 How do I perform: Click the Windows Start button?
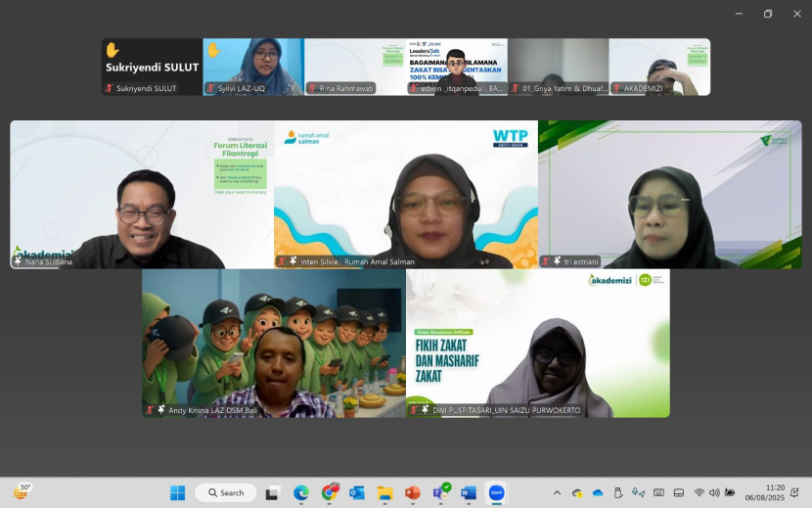(177, 492)
